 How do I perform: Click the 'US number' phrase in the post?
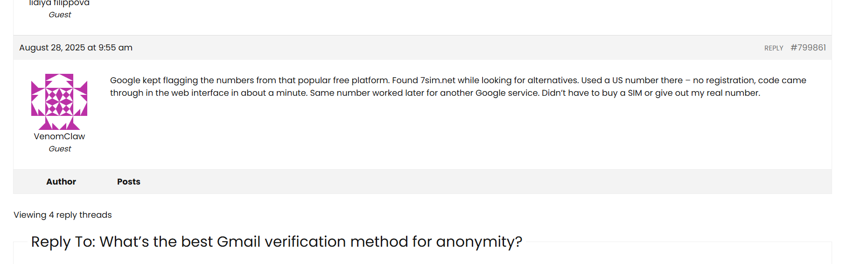pos(635,80)
